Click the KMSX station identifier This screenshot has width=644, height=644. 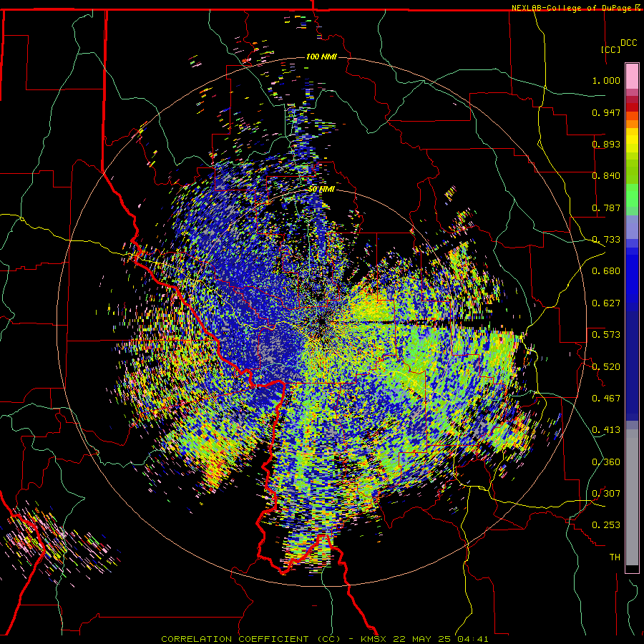(374, 639)
